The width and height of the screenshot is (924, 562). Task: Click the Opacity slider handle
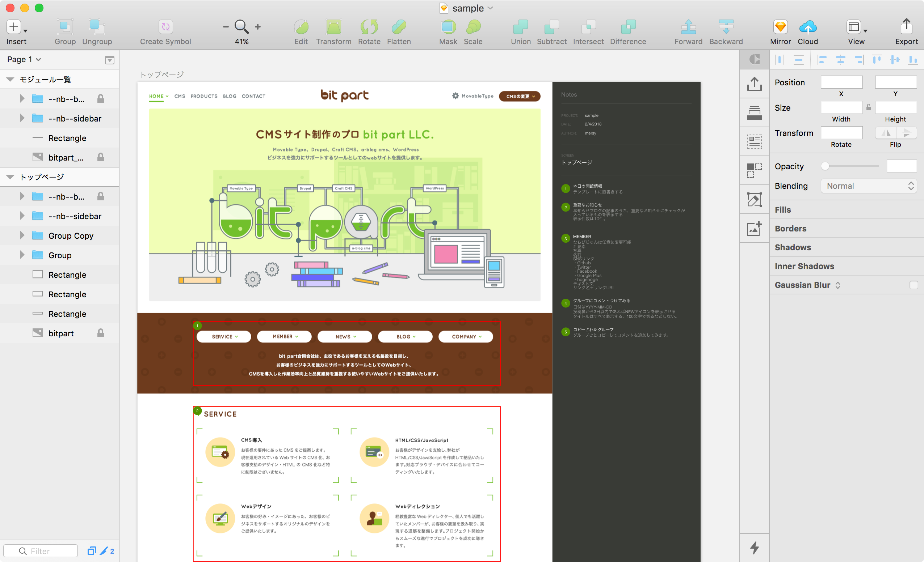(x=825, y=166)
